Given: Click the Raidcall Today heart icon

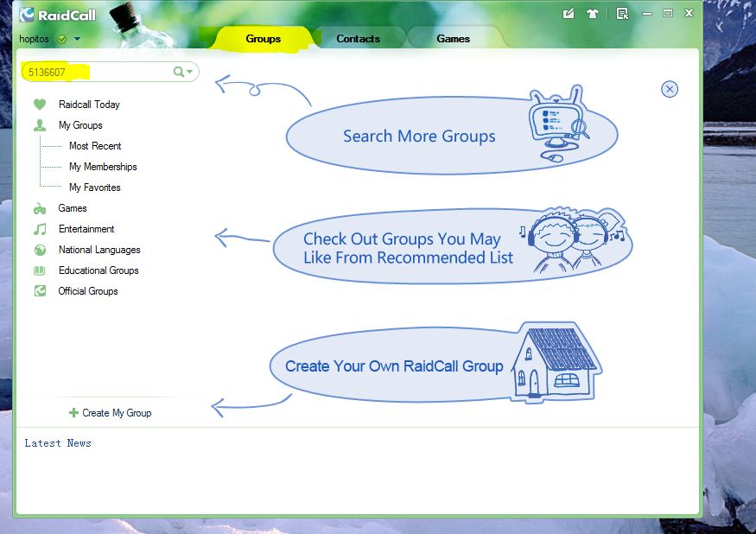Looking at the screenshot, I should [40, 105].
